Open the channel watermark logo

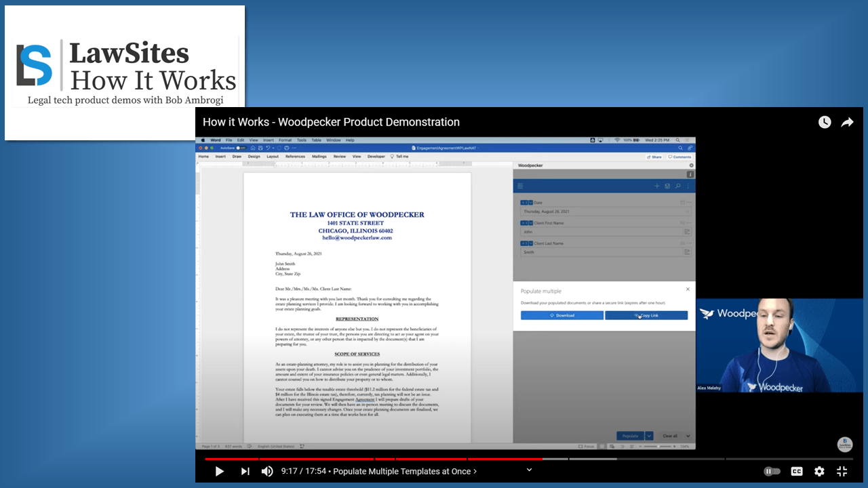click(x=844, y=444)
